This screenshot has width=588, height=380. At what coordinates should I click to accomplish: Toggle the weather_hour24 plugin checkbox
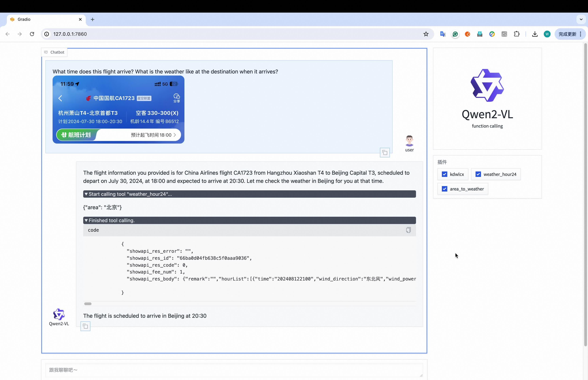click(x=478, y=174)
